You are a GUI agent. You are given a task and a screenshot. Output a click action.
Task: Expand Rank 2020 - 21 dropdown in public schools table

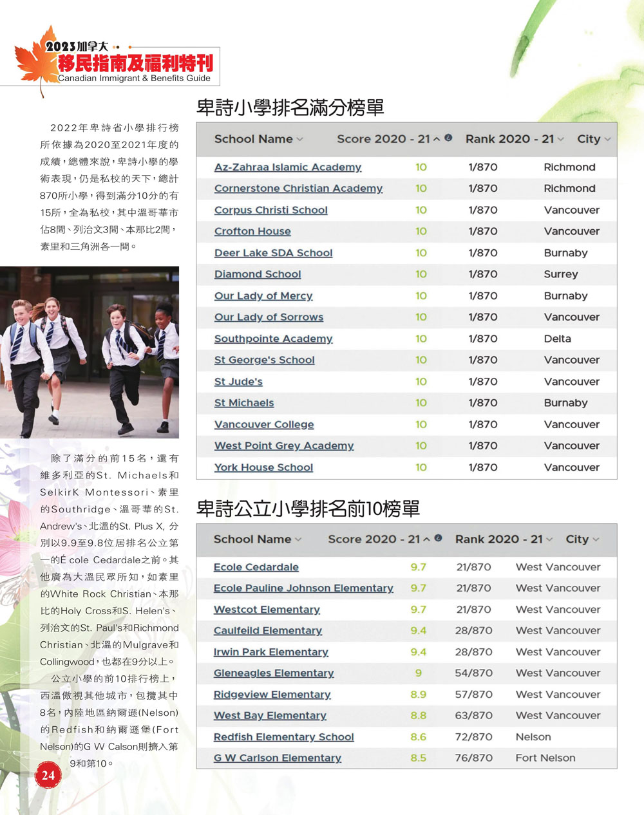549,539
